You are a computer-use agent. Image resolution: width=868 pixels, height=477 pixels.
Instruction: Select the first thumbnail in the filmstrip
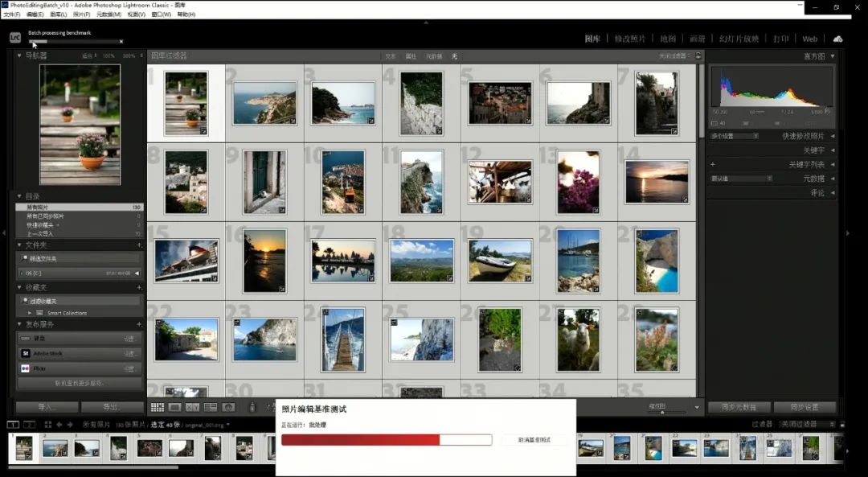(x=22, y=448)
